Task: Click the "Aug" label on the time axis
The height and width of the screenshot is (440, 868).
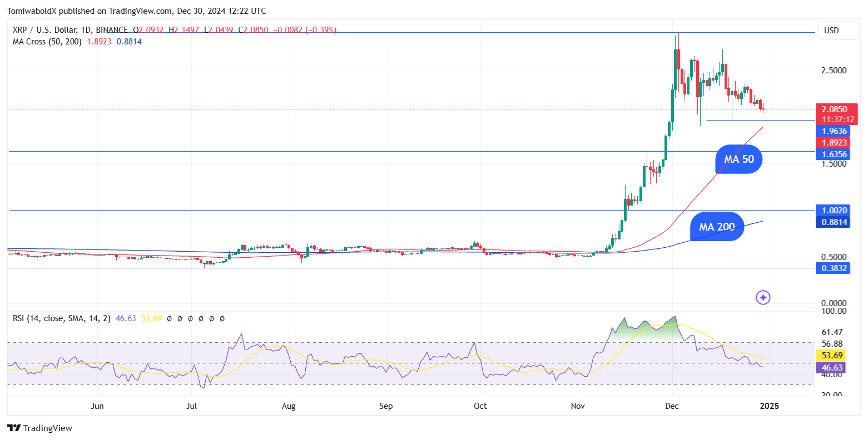Action: [x=289, y=406]
